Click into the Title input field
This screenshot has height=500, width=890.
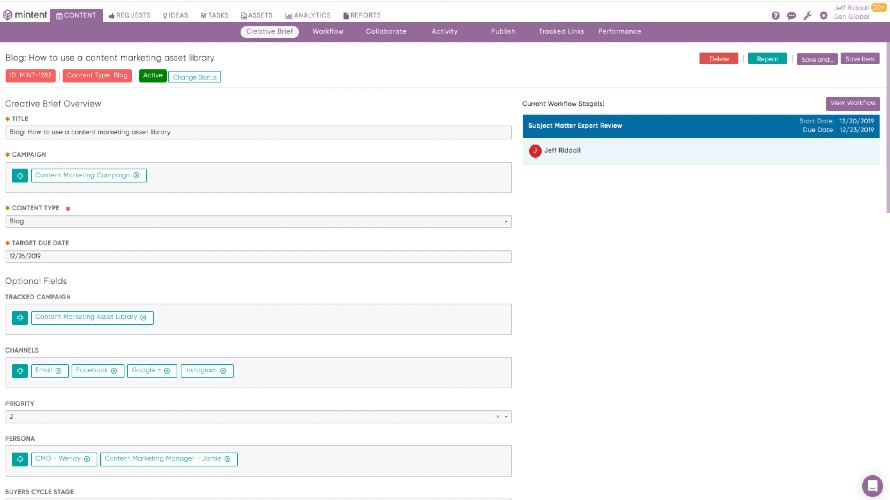tap(258, 132)
